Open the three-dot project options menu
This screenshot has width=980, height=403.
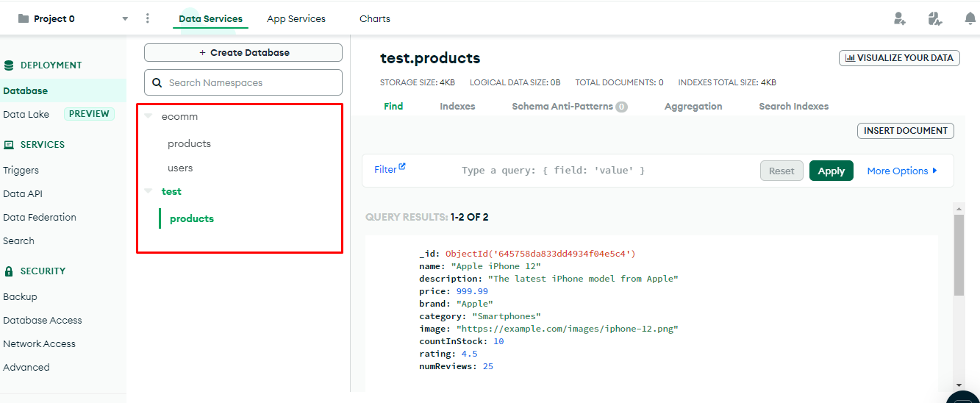point(148,18)
